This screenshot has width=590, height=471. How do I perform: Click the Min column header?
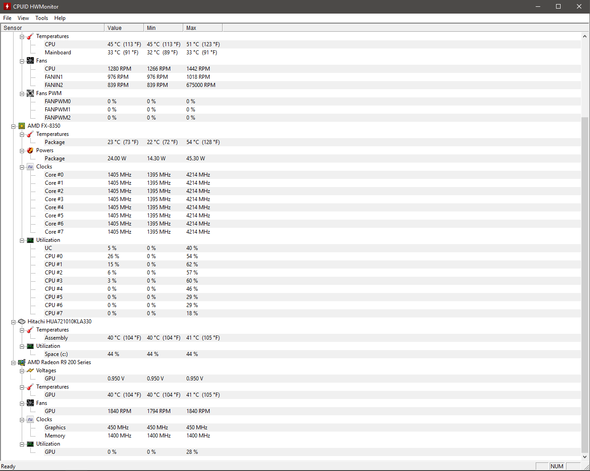pyautogui.click(x=163, y=28)
